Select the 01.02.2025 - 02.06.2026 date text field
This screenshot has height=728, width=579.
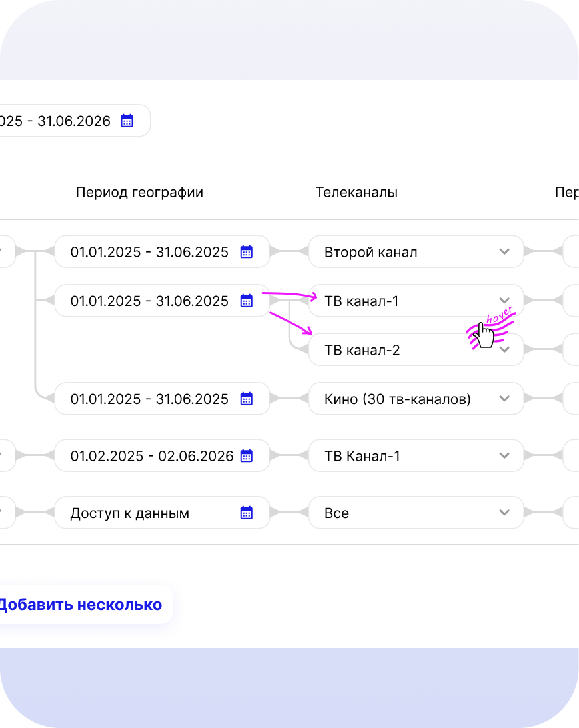click(152, 455)
